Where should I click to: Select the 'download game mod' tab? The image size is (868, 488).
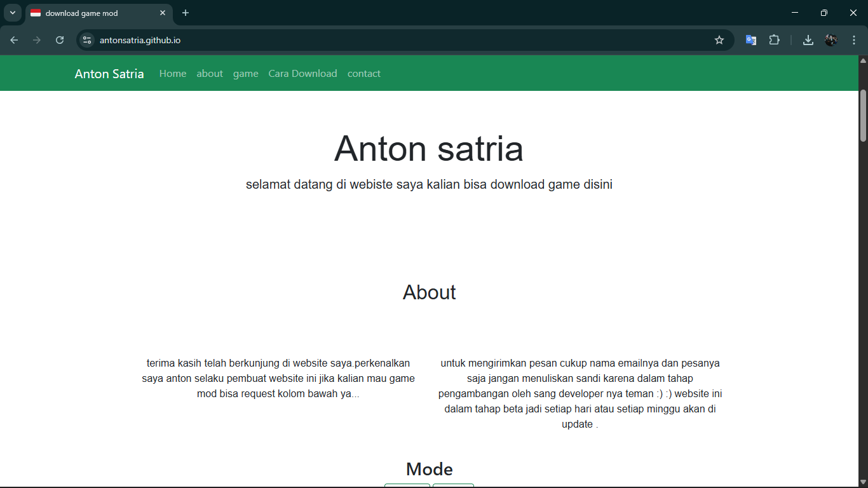coord(99,13)
